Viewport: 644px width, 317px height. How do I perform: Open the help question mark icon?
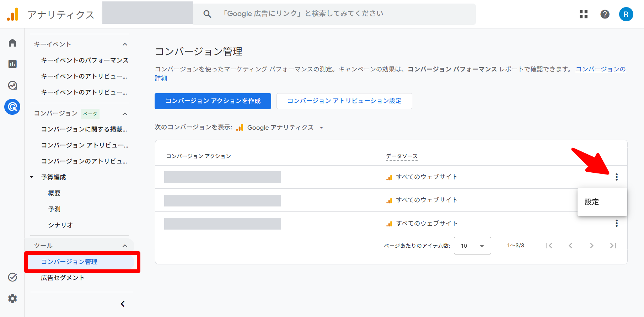605,14
